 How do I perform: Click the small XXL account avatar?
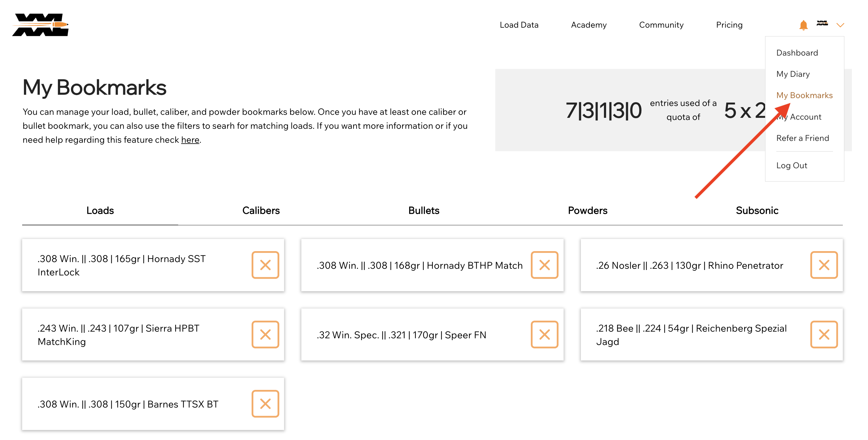pos(822,23)
